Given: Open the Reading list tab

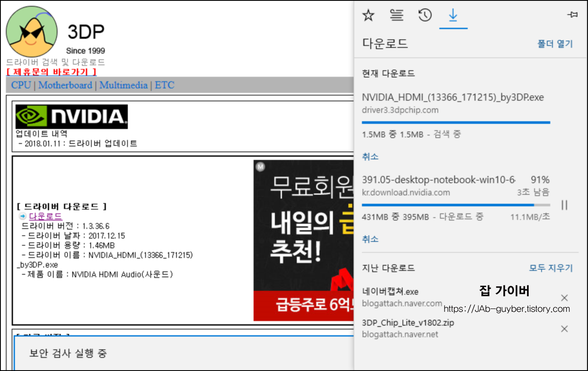Looking at the screenshot, I should [396, 15].
